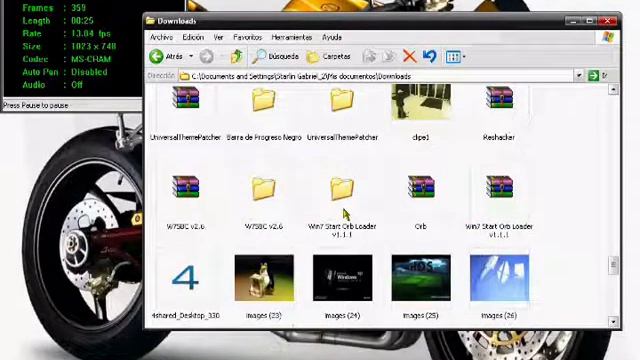Image resolution: width=640 pixels, height=360 pixels.
Task: Click the 4shared_Desktop_330 file name
Action: tap(185, 316)
